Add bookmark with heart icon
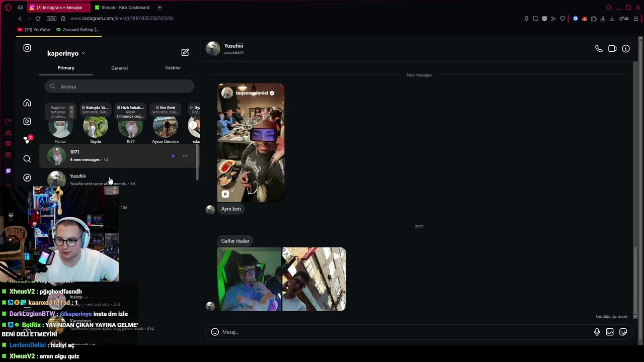 click(x=562, y=19)
